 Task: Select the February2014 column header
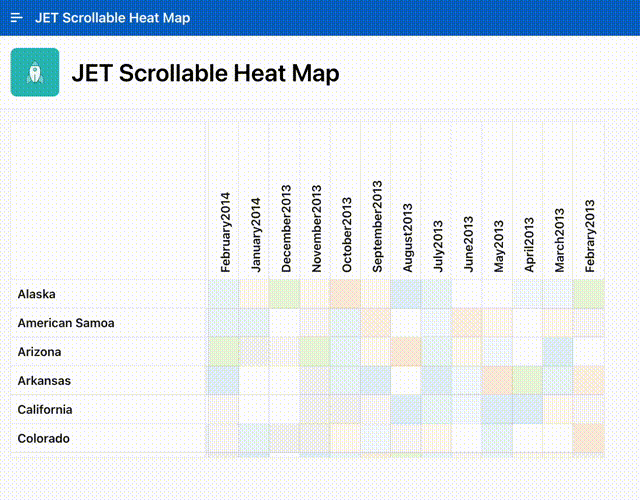pyautogui.click(x=225, y=231)
